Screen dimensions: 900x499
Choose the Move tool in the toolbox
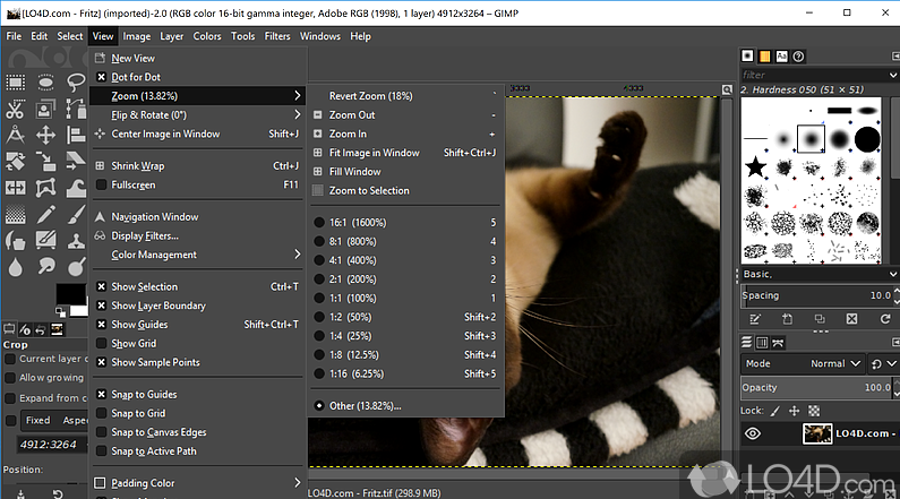coord(45,135)
